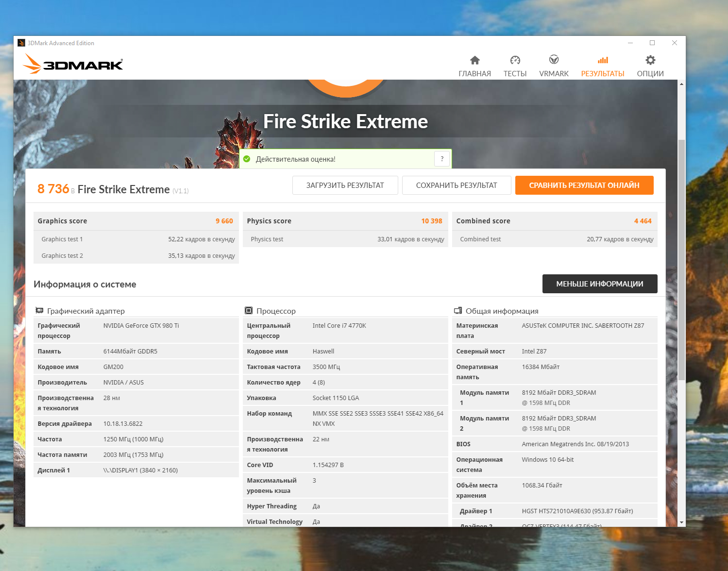Click the Combined score value 4 464
Viewport: 728px width, 571px height.
point(643,221)
